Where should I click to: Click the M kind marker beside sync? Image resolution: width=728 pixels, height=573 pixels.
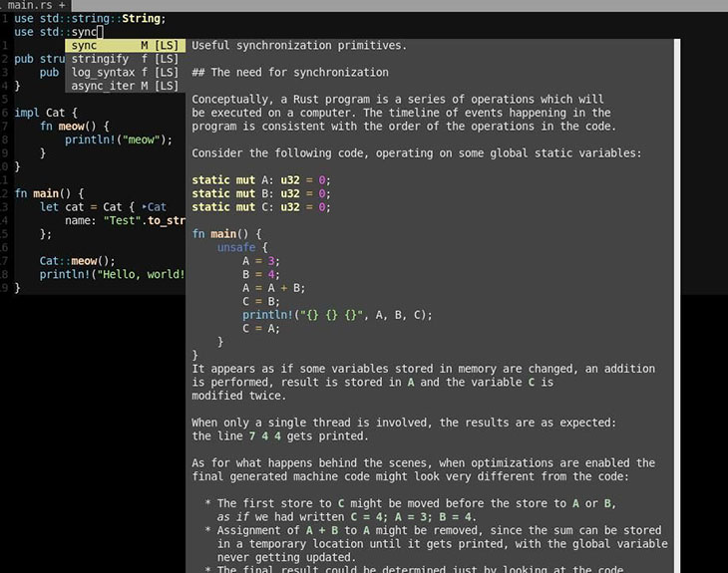tap(145, 46)
